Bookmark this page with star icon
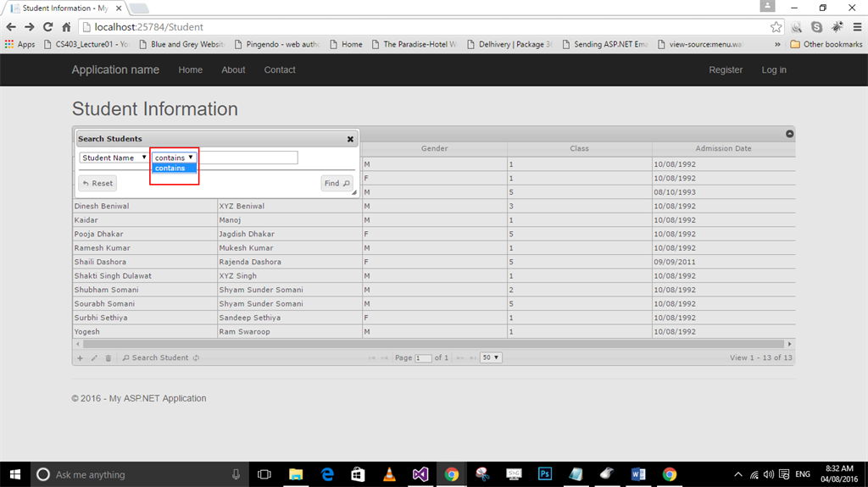Viewport: 868px width, 487px height. click(776, 26)
